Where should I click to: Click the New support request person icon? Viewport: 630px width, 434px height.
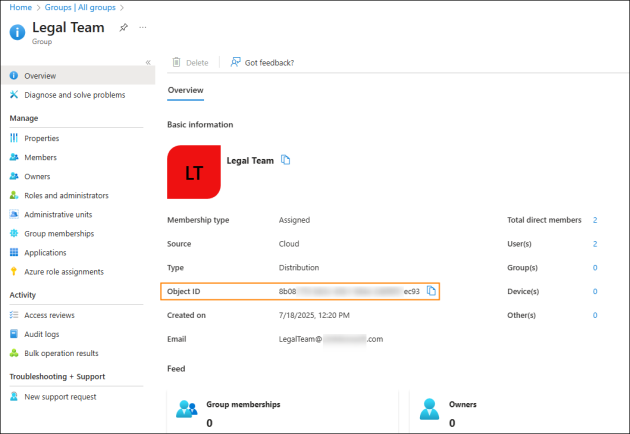click(x=14, y=396)
